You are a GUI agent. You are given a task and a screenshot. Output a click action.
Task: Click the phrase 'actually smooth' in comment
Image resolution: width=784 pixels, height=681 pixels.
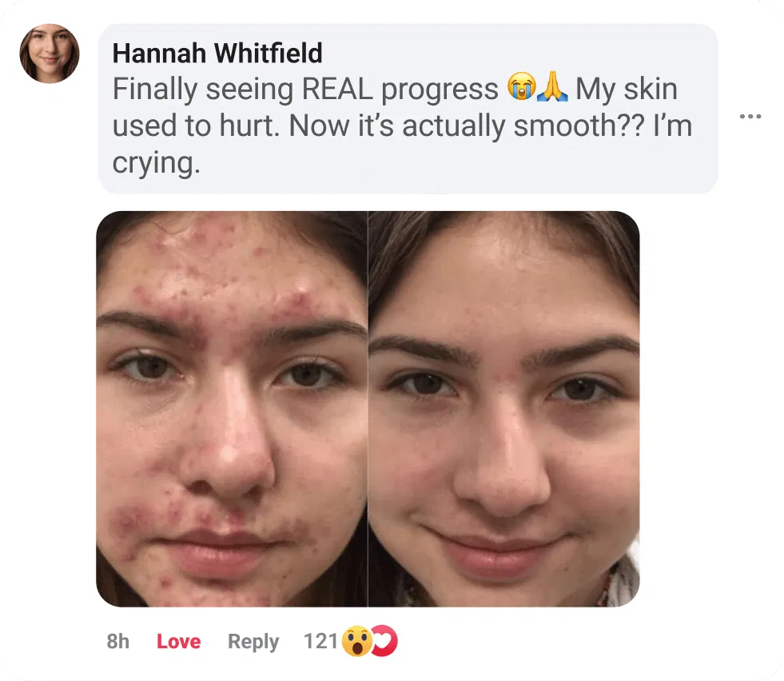tap(510, 125)
